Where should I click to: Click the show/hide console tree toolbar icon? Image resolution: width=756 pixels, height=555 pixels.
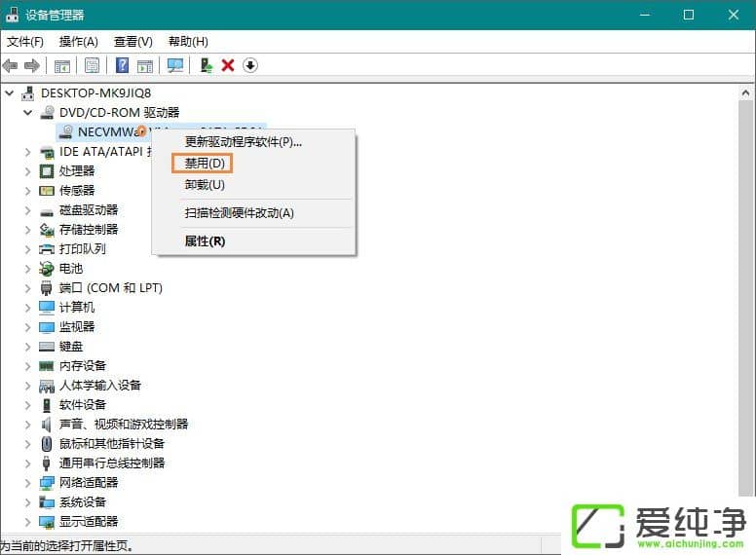point(61,65)
